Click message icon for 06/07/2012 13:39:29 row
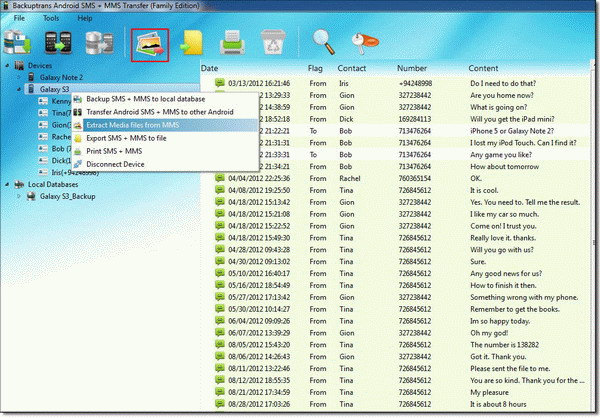This screenshot has height=417, width=600. click(220, 332)
